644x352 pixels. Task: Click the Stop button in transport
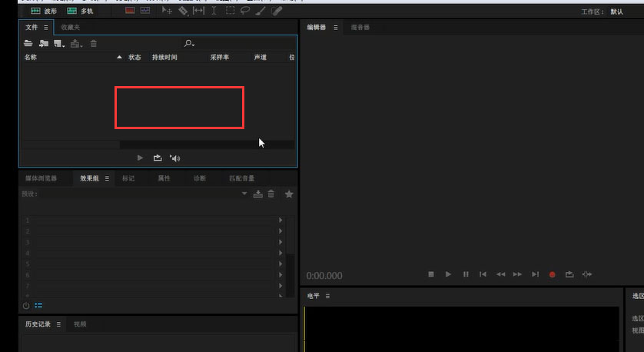[431, 274]
